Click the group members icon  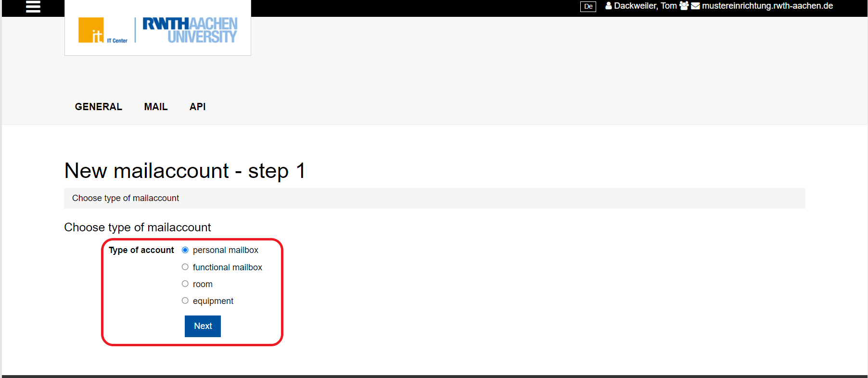pyautogui.click(x=684, y=6)
